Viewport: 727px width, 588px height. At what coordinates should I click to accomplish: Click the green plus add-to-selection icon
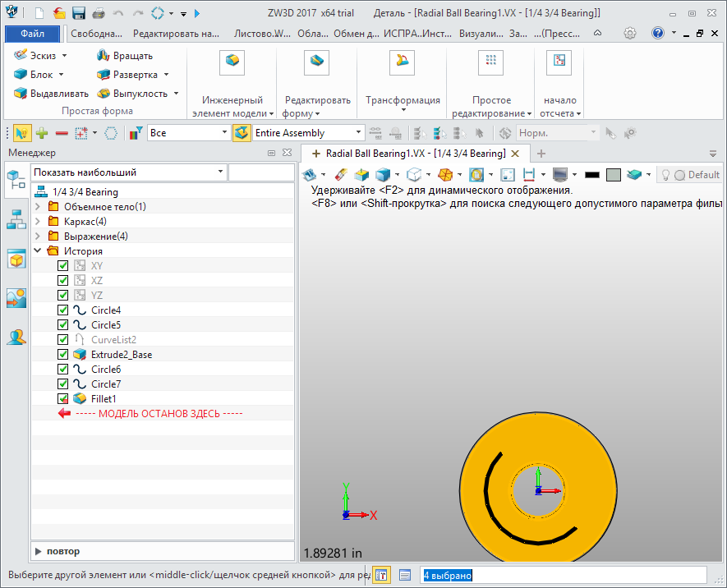(x=41, y=132)
